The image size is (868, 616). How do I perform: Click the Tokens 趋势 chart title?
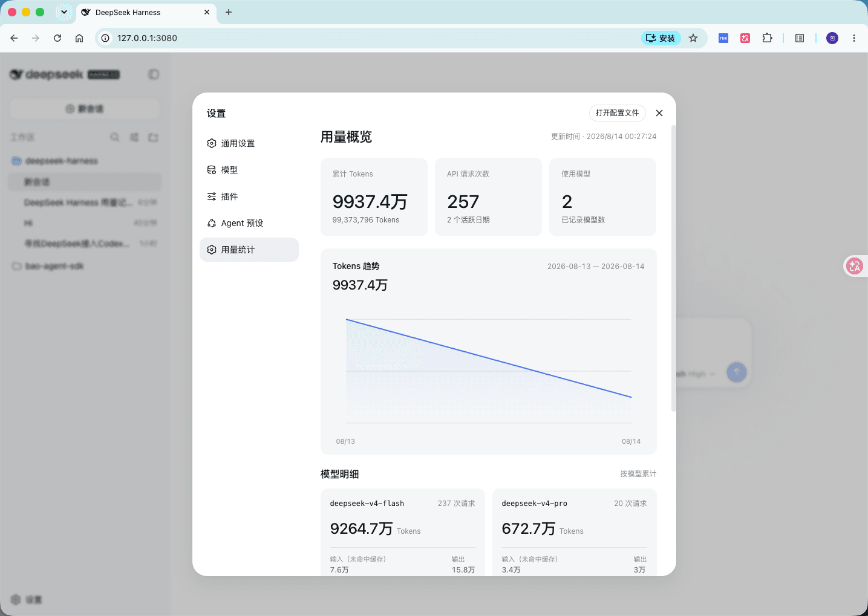coord(356,266)
